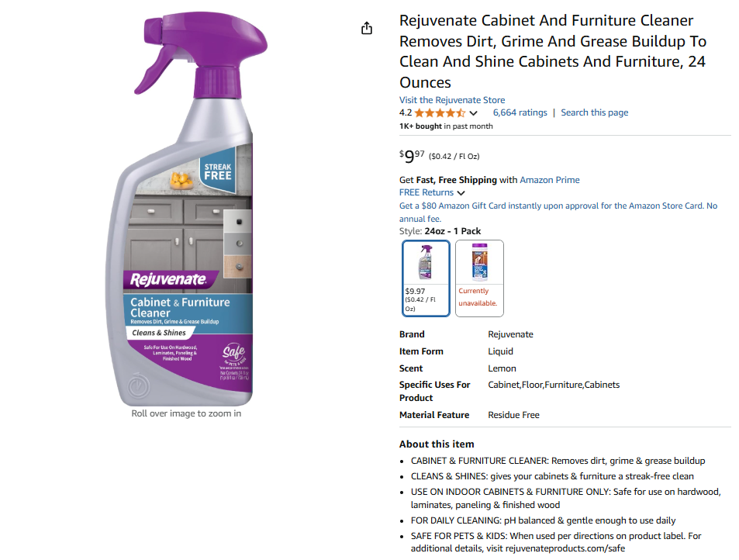Click the $9.97 label in style box
Screen dimensions: 739x560
[415, 292]
